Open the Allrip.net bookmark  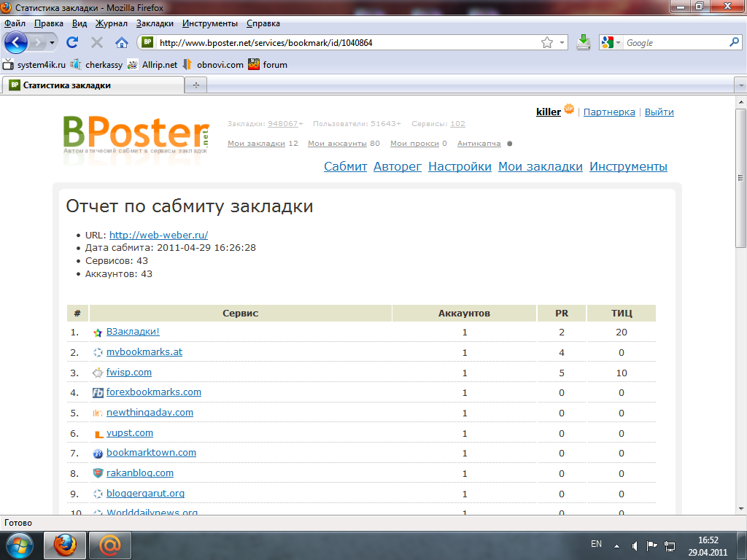tap(152, 65)
